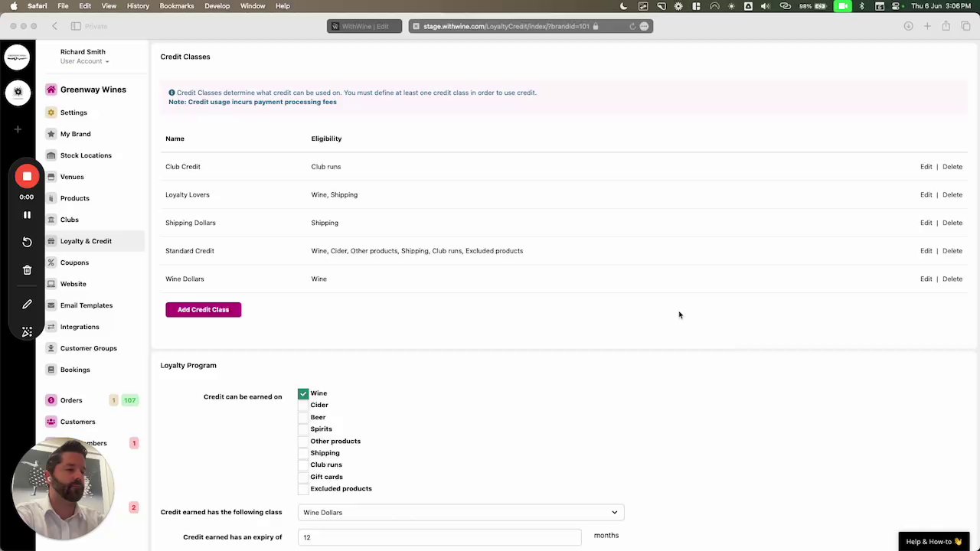Click the Add Credit Class button
Viewport: 980px width, 551px height.
tap(203, 310)
